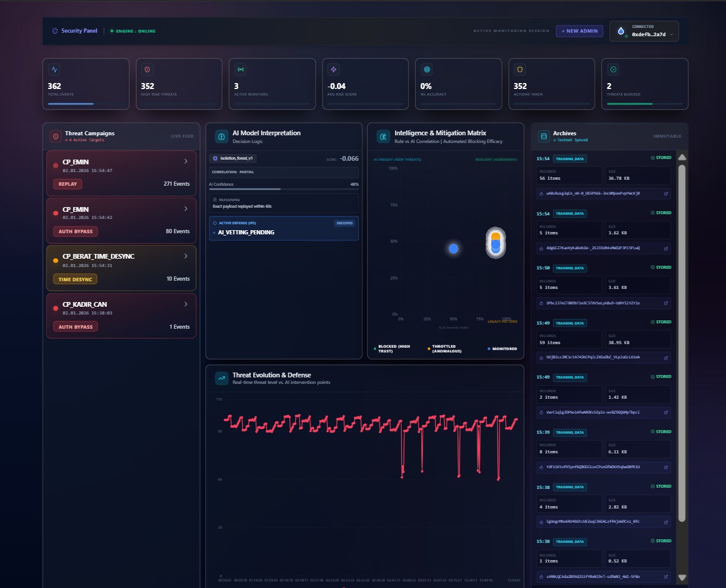Image resolution: width=726 pixels, height=588 pixels.
Task: Click the IMMUTABLE label in Archives
Action: [x=667, y=136]
